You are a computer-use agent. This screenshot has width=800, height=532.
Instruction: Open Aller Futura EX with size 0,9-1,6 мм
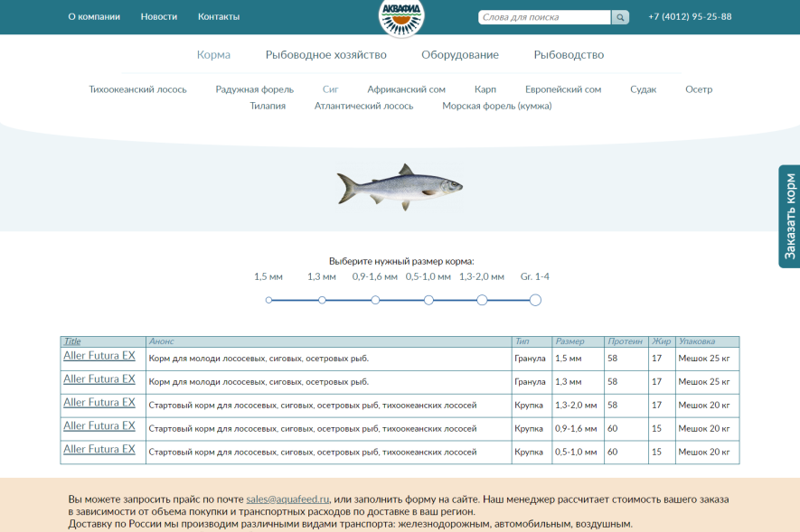99,426
